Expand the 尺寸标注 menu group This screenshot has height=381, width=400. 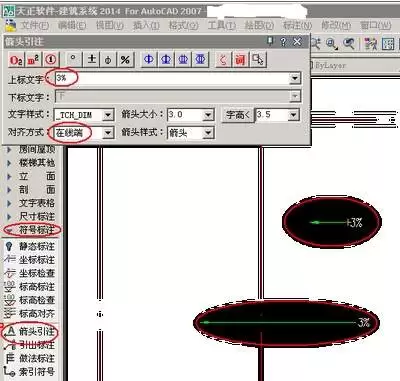(x=32, y=216)
